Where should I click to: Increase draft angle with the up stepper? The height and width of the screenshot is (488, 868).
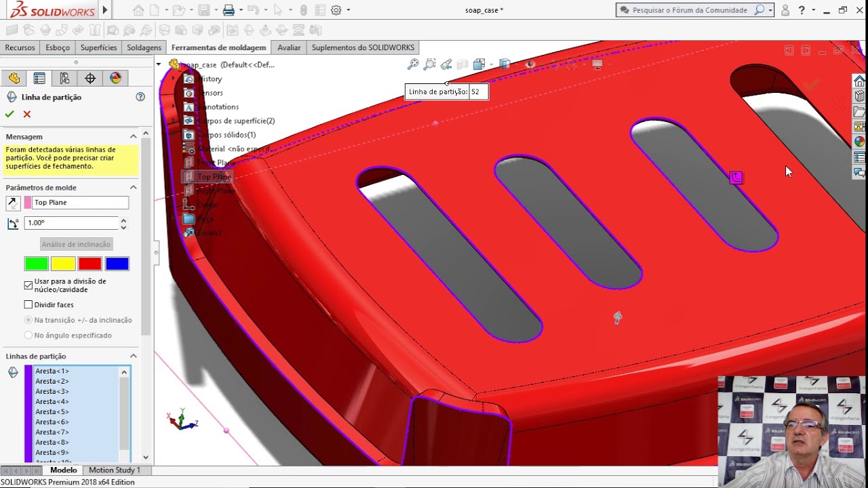123,220
